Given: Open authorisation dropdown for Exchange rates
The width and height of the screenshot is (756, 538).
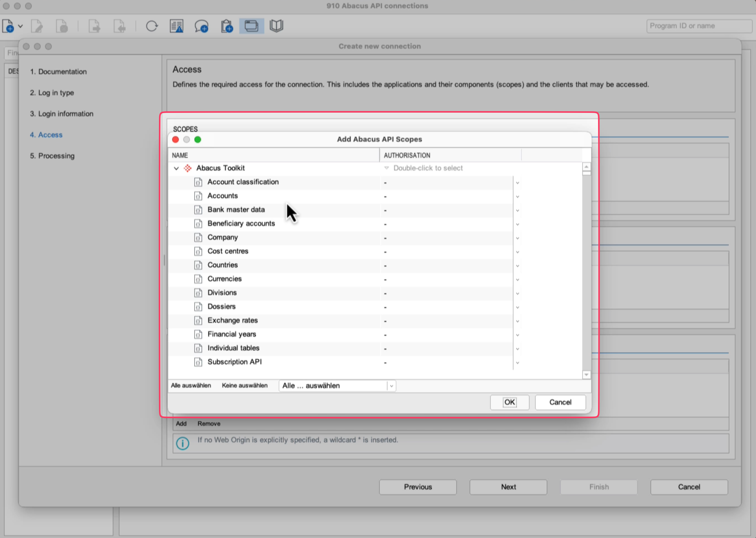Looking at the screenshot, I should click(x=517, y=321).
